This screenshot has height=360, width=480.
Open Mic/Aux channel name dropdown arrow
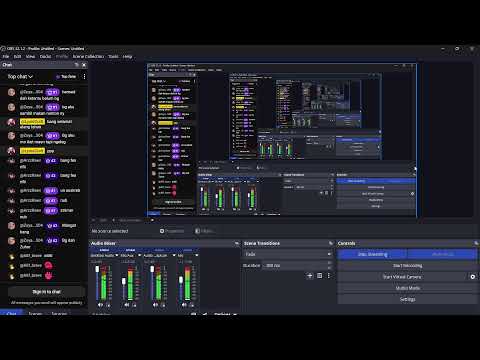point(139,255)
